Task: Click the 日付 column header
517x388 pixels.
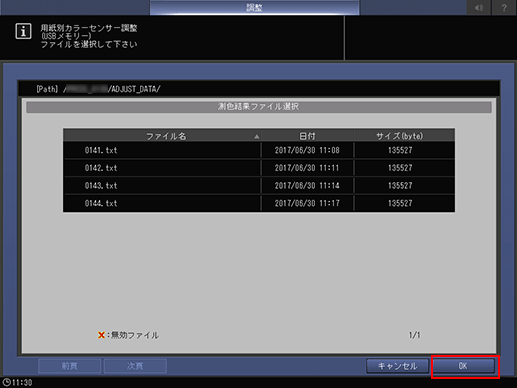Action: [307, 136]
